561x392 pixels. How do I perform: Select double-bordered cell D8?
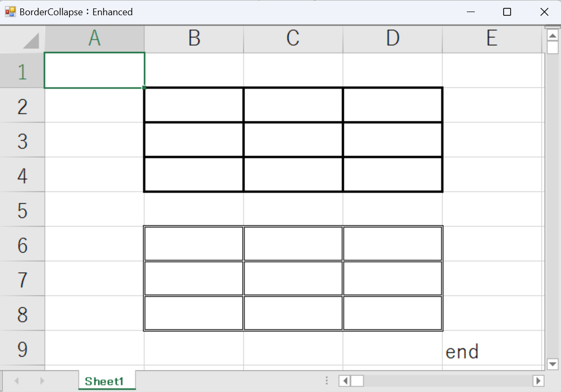392,313
